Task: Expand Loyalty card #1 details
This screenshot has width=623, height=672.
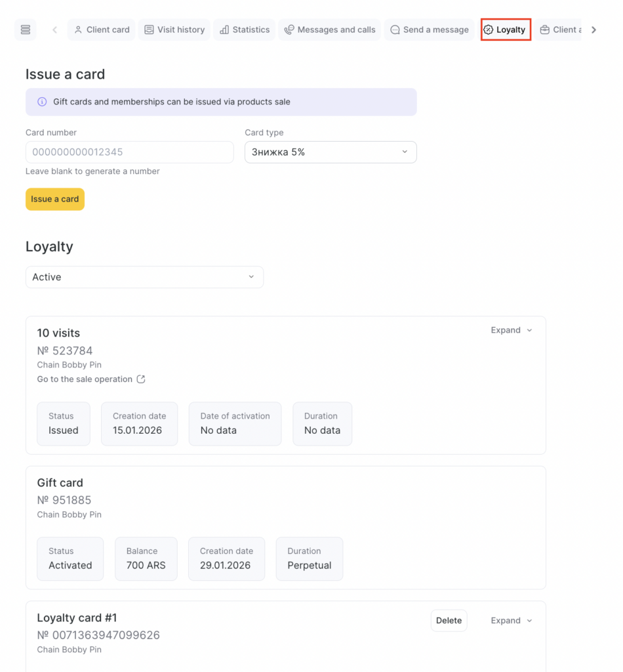Action: pyautogui.click(x=512, y=620)
